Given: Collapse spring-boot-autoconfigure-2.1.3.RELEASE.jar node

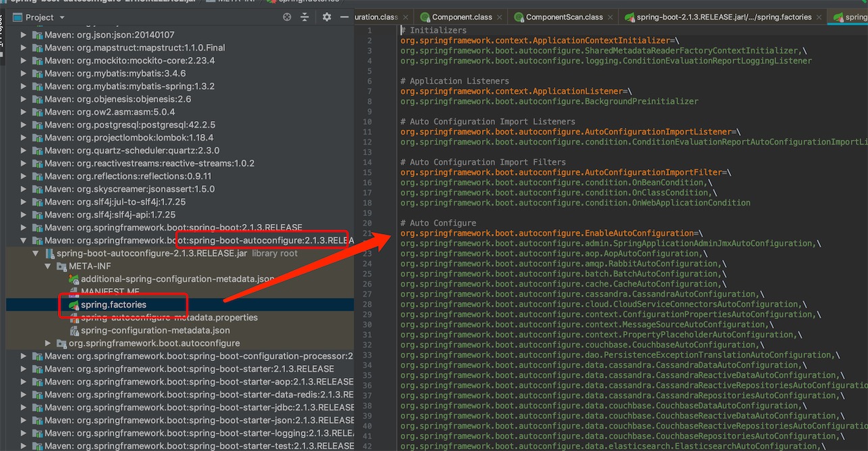Looking at the screenshot, I should 36,254.
